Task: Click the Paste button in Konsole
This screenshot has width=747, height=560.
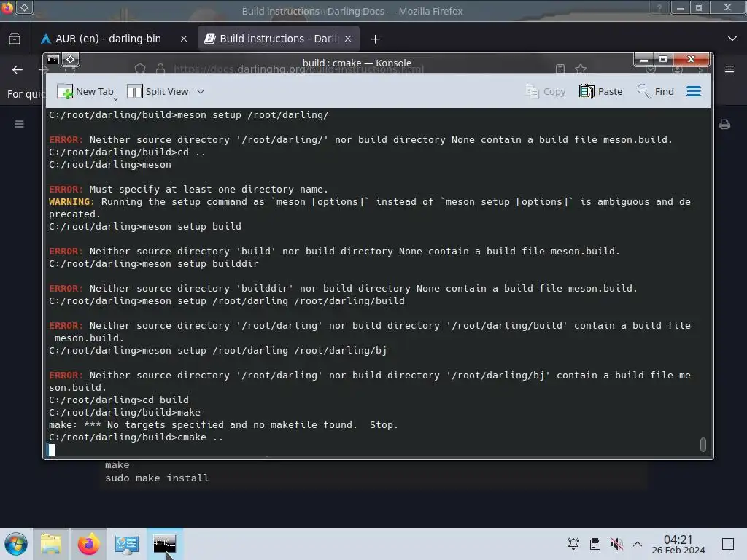Action: click(x=600, y=91)
